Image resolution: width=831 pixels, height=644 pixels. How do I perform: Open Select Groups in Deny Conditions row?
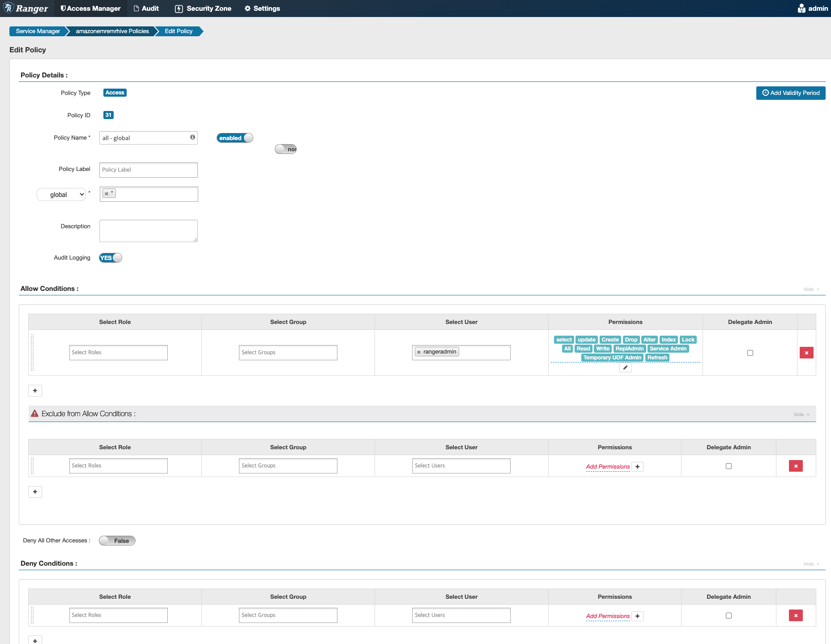[x=288, y=615]
